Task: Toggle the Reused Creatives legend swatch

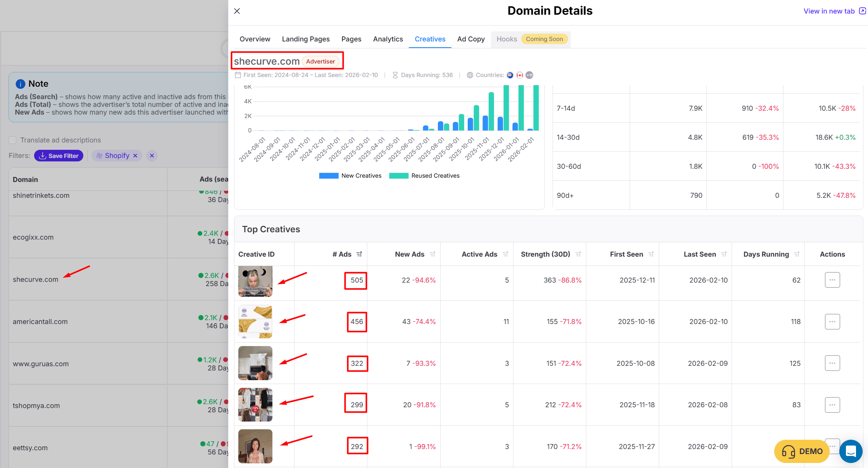Action: (399, 176)
